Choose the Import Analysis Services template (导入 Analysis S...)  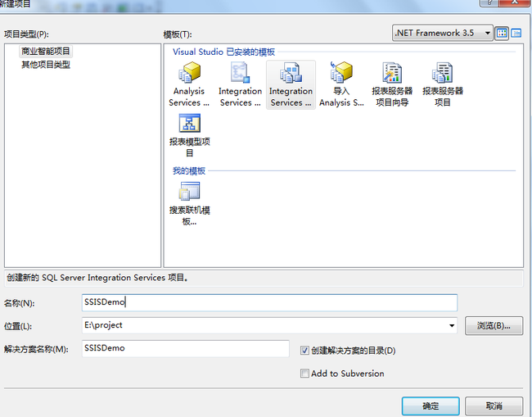coord(341,84)
